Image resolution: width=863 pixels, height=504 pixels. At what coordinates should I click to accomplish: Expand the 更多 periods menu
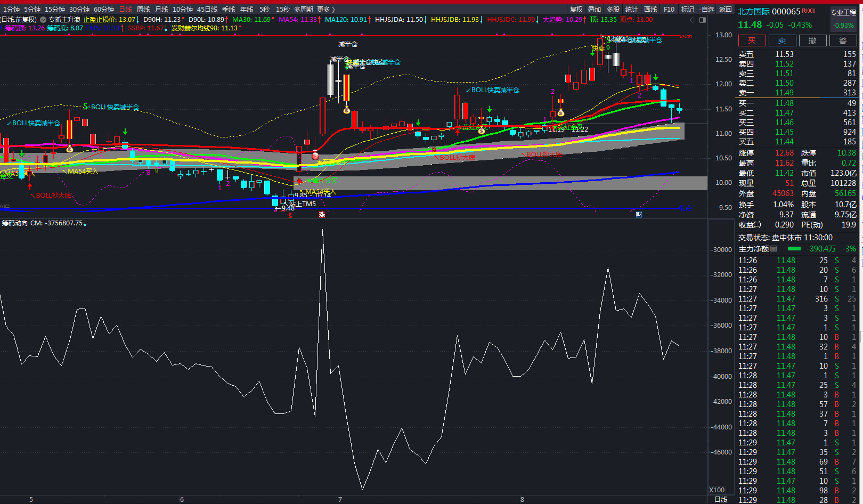[325, 10]
